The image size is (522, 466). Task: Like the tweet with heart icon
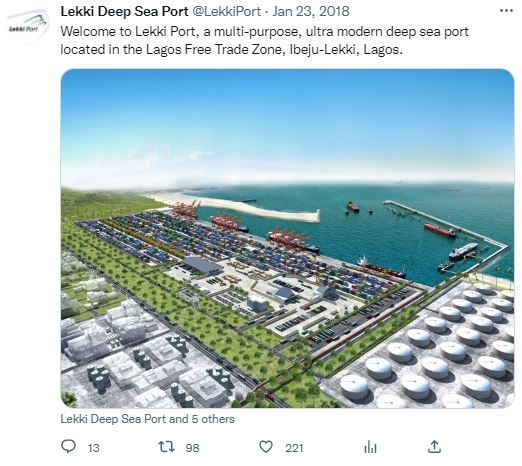[266, 447]
